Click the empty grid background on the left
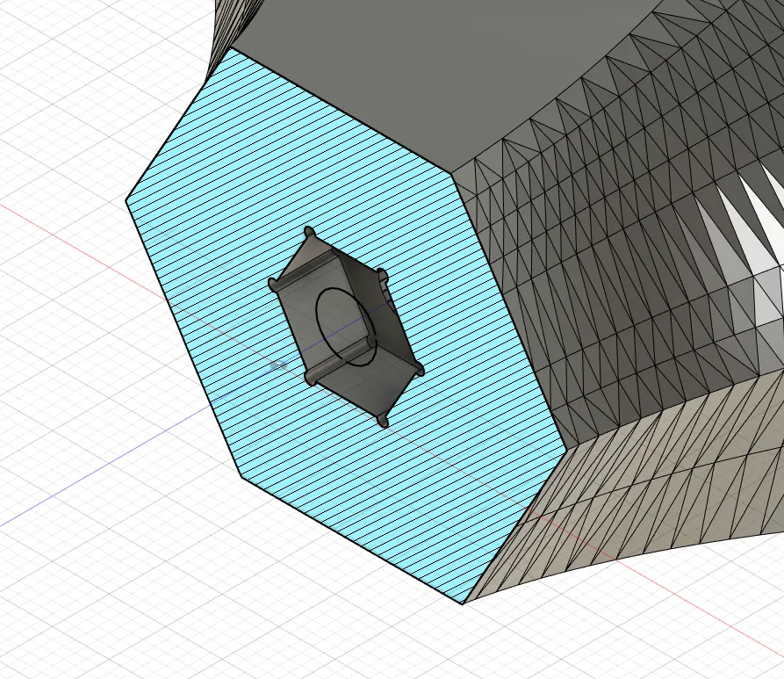Image resolution: width=784 pixels, height=679 pixels. tap(61, 351)
